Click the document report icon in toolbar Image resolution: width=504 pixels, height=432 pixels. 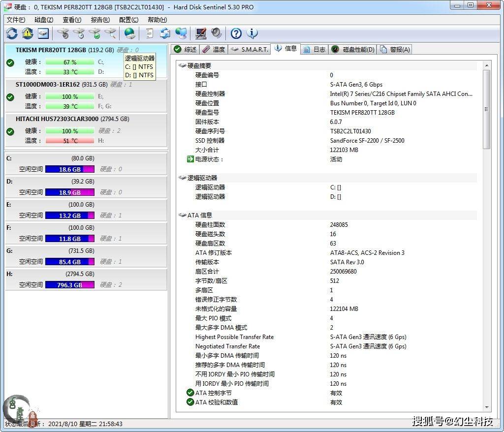tap(150, 33)
